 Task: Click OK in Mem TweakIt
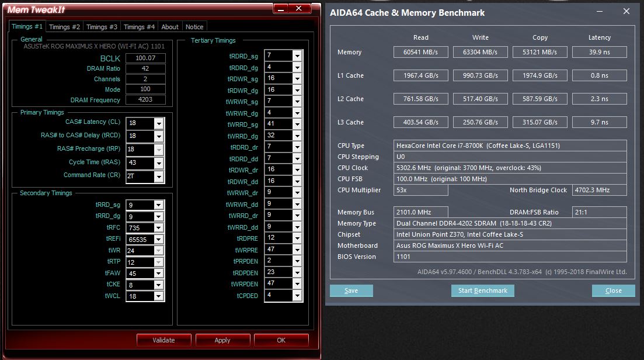click(281, 340)
